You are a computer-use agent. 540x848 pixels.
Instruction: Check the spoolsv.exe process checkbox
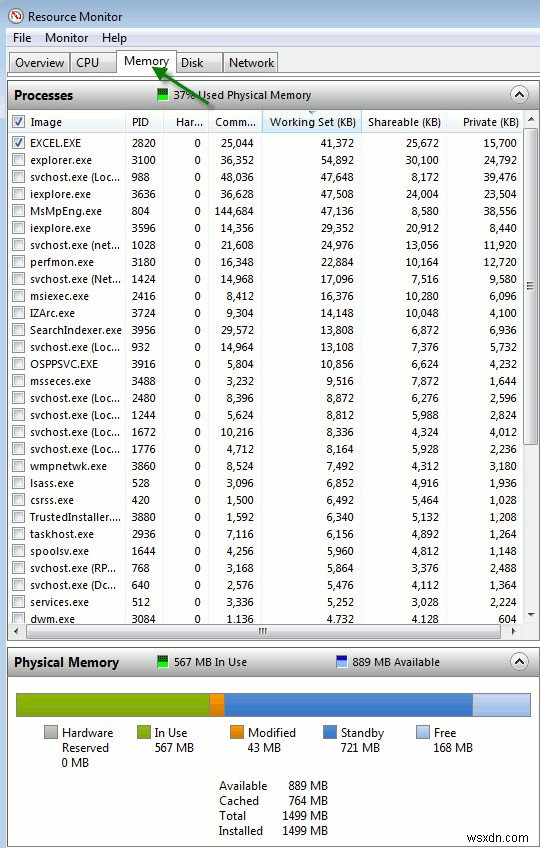point(18,551)
